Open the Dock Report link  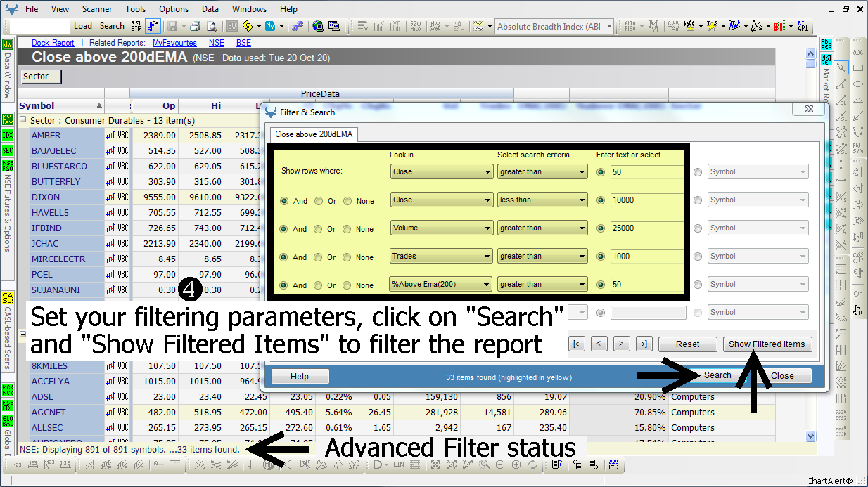[53, 43]
